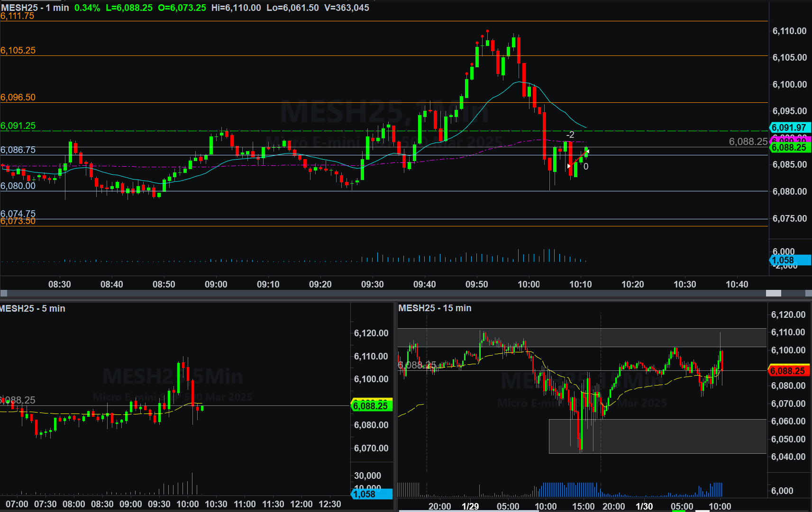Click the scrollbar thumb of 1 min chart

[x=774, y=294]
